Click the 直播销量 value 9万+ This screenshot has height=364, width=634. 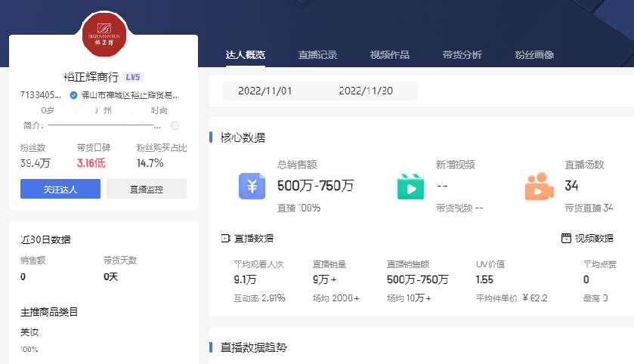pyautogui.click(x=325, y=279)
